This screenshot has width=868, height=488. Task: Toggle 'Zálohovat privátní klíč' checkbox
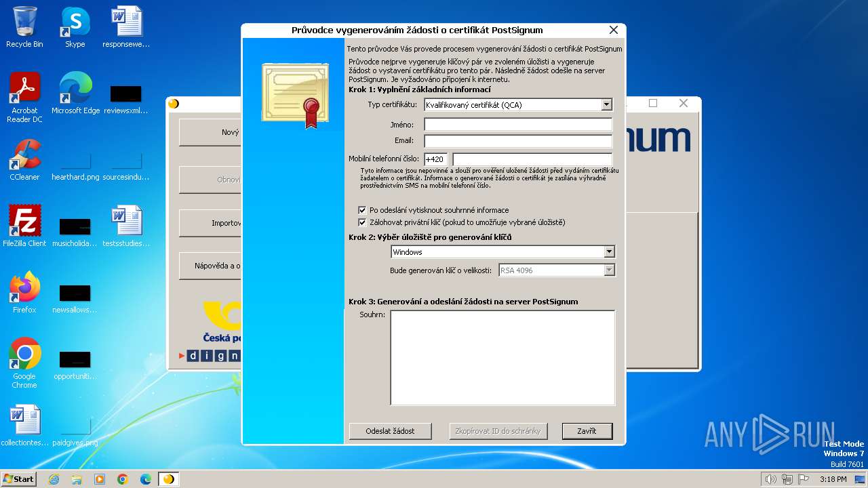click(x=362, y=222)
